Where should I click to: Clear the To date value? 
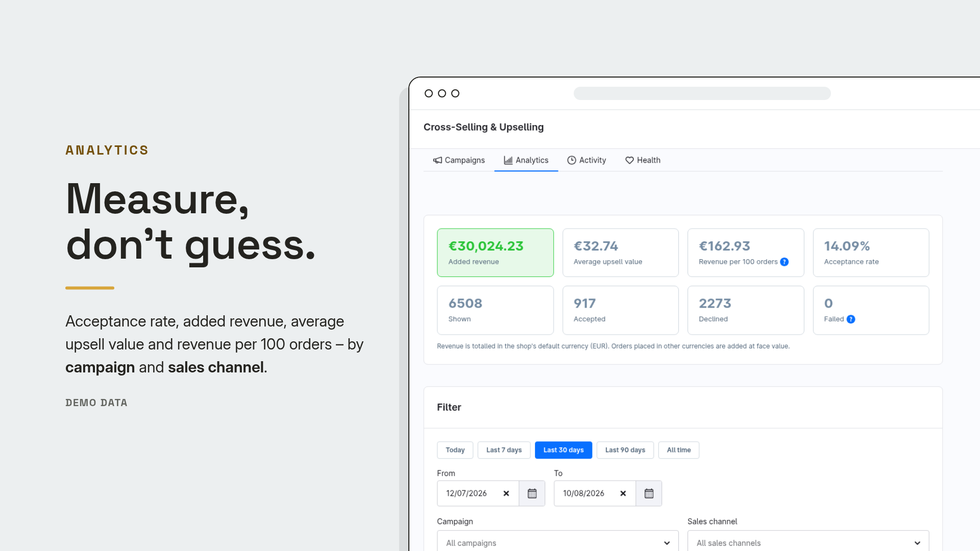[x=623, y=493]
